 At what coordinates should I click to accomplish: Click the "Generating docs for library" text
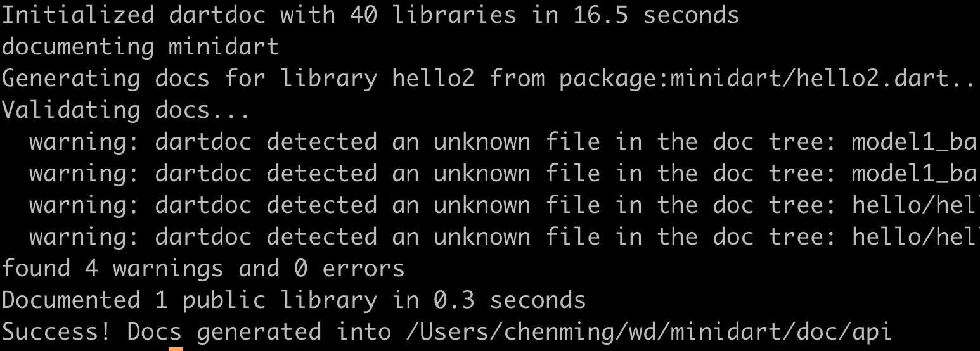(x=189, y=79)
